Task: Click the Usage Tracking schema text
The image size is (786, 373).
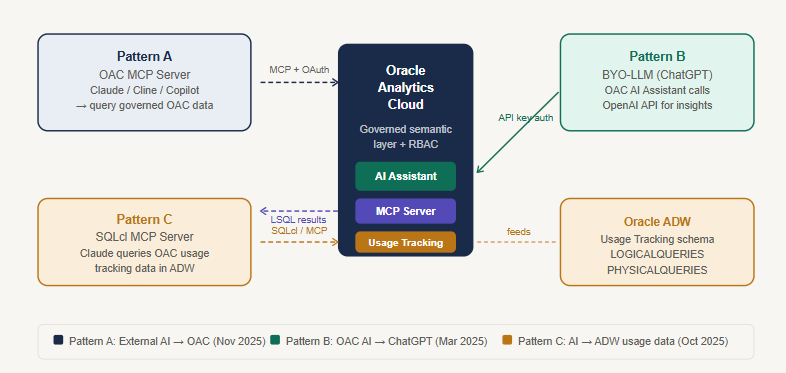Action: (657, 240)
